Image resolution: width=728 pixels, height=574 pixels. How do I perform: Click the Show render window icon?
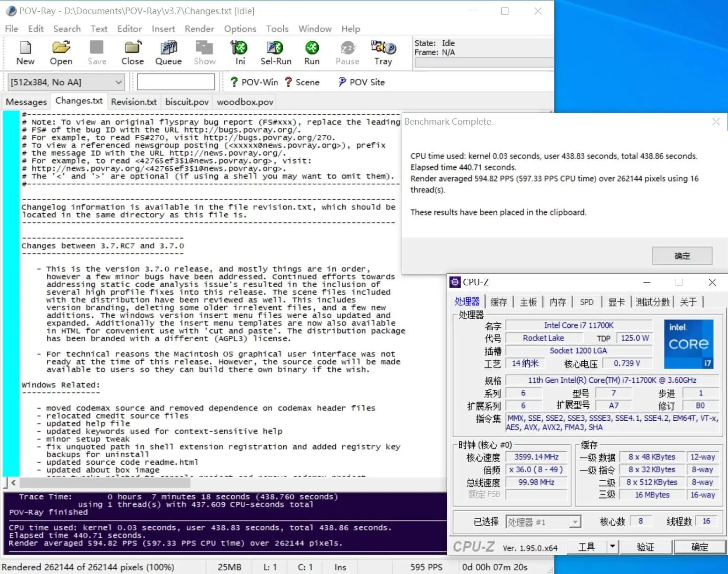205,47
